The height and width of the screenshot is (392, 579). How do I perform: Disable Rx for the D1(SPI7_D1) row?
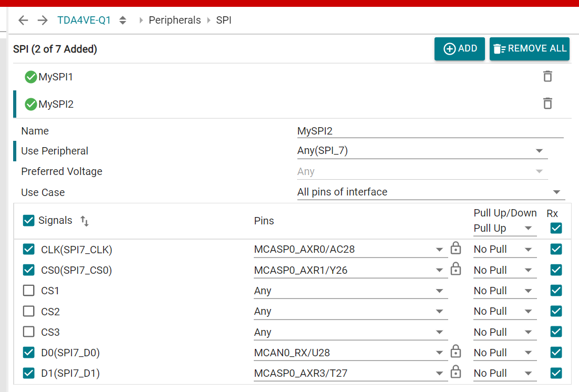coord(556,373)
